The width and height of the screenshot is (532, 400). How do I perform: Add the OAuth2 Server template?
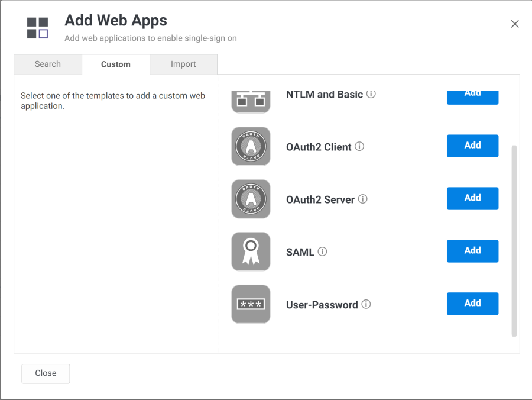click(x=472, y=198)
